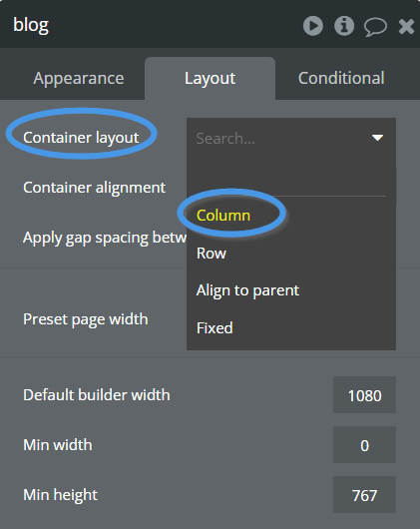Screen dimensions: 420x529
Task: Collapse the Container layout dropdown arrow
Action: click(377, 138)
